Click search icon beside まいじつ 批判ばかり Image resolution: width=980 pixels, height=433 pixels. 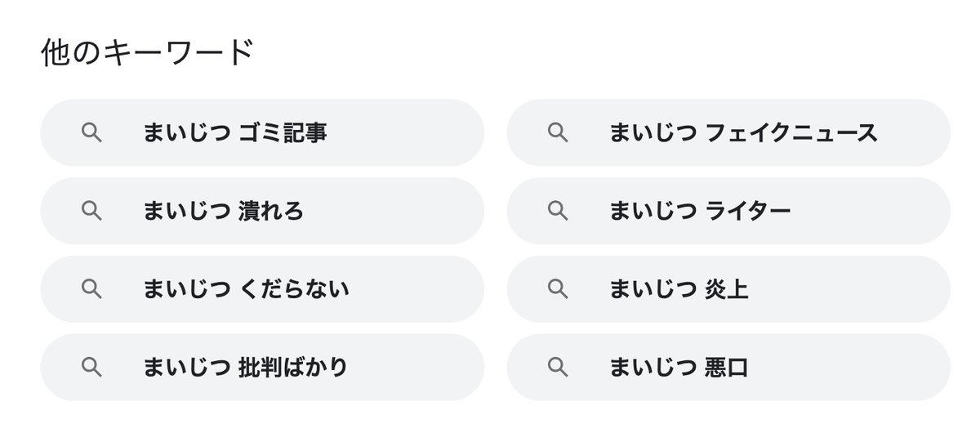pyautogui.click(x=92, y=368)
